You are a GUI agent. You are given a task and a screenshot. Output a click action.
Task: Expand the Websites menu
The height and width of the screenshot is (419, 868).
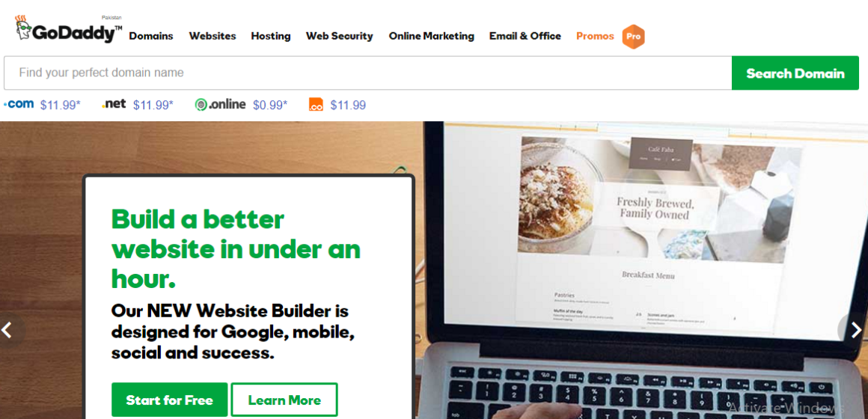213,36
